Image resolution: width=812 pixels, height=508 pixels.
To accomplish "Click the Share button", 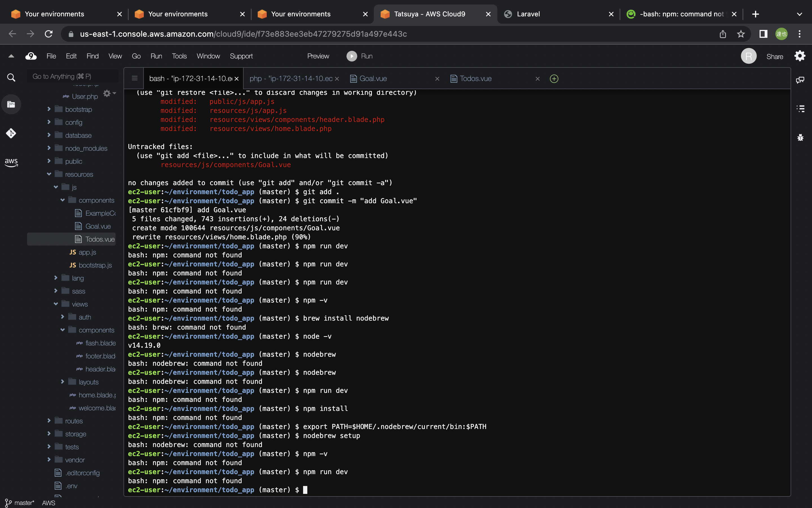I will pos(775,56).
